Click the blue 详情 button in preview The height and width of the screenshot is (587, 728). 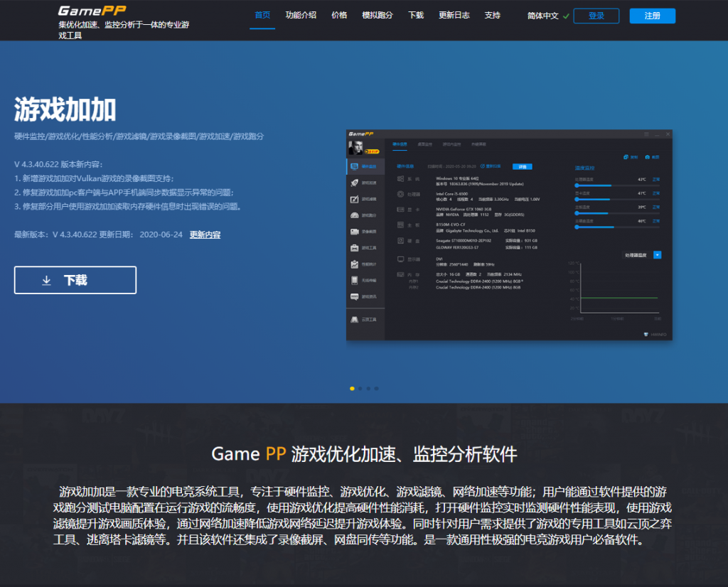pos(523,166)
